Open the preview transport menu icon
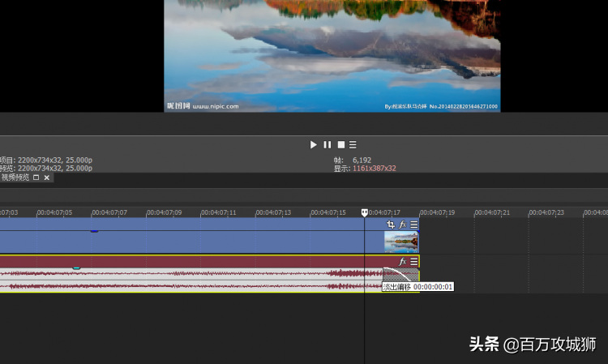Viewport: 608px width, 364px height. point(353,144)
